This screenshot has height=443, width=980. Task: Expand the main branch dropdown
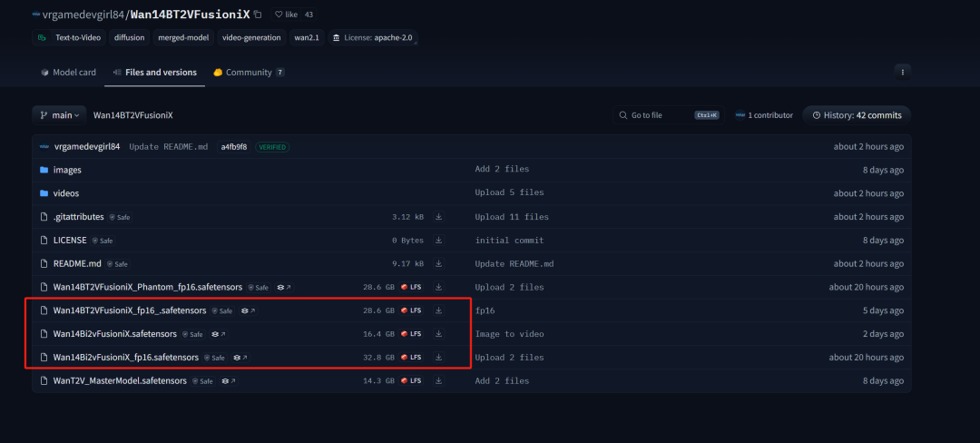coord(59,115)
